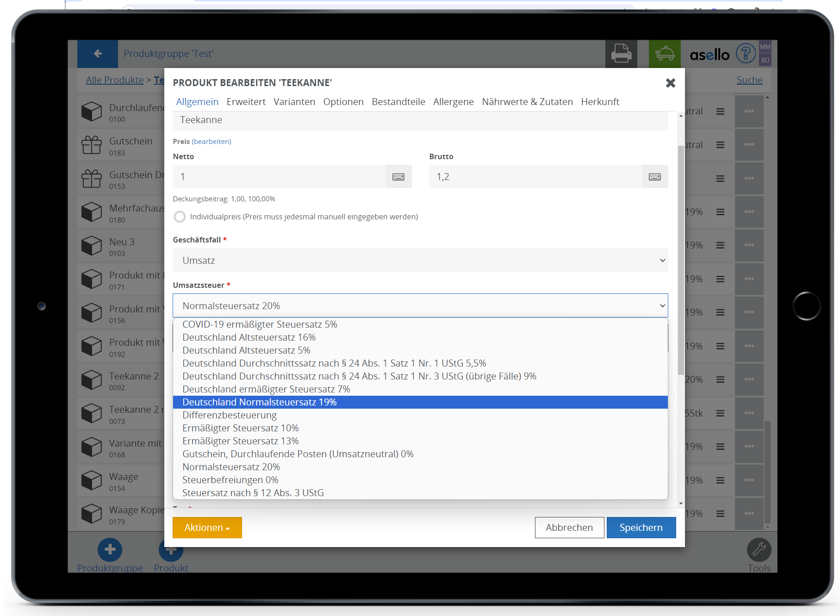Enable the Individualpreis radio option
This screenshot has width=840, height=616.
180,217
